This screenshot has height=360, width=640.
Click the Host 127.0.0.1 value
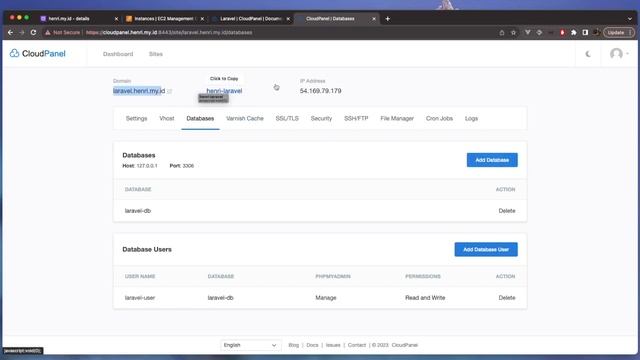click(147, 166)
